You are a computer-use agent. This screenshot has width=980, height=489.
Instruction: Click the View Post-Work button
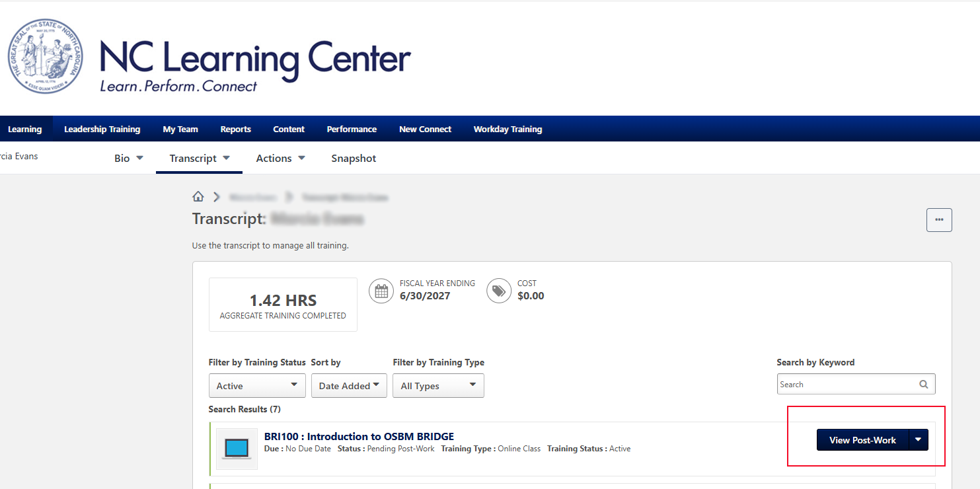(862, 440)
